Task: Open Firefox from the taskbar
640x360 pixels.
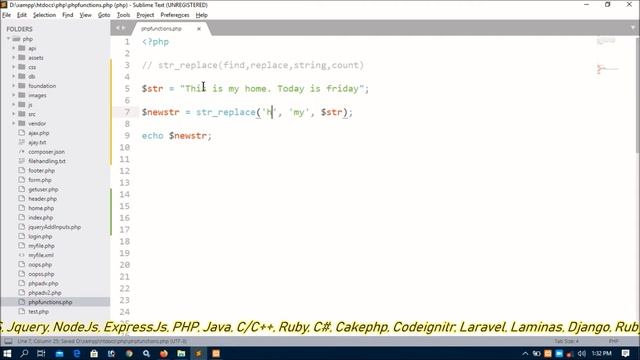Action: (x=164, y=353)
